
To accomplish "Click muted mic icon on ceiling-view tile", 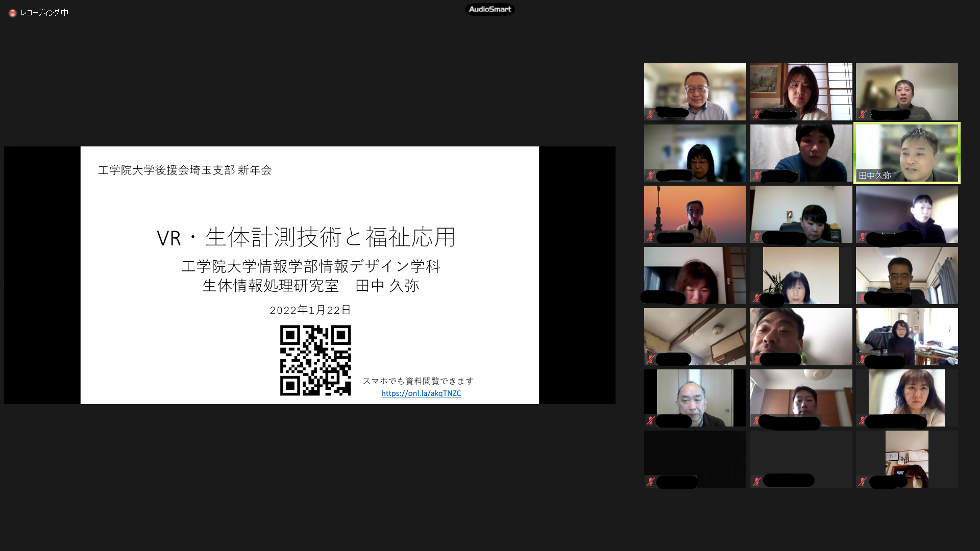I will pyautogui.click(x=650, y=360).
